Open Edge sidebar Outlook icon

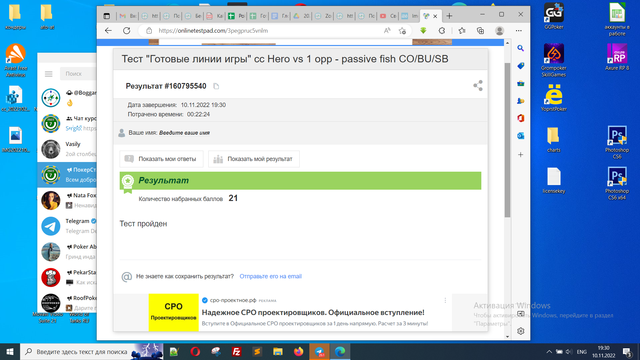point(520,136)
